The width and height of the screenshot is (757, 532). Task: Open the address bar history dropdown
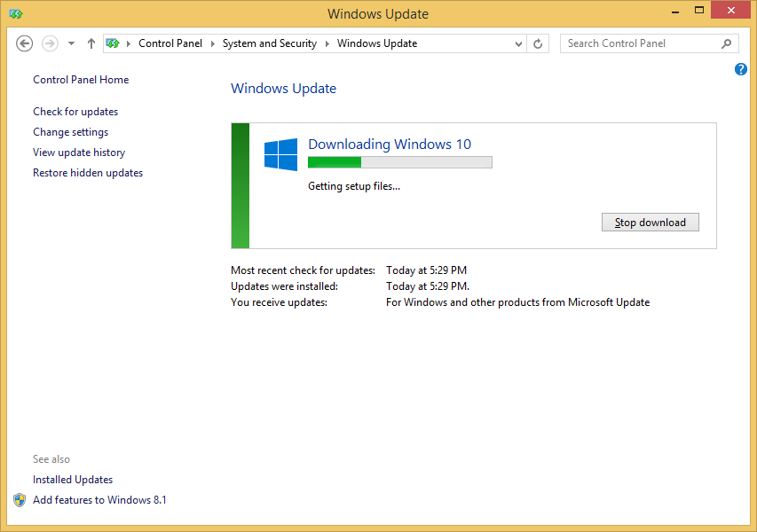(518, 44)
